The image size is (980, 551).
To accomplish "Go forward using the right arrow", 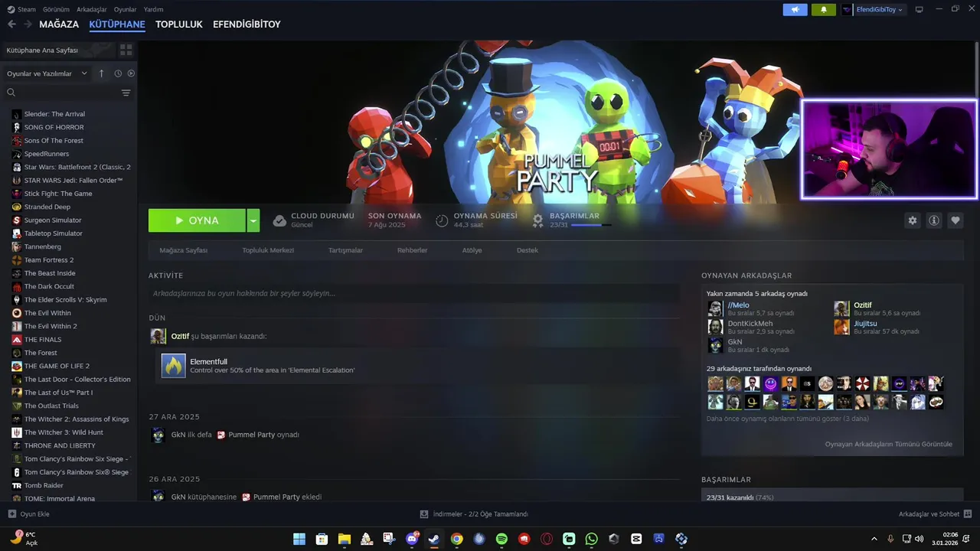I will coord(28,24).
